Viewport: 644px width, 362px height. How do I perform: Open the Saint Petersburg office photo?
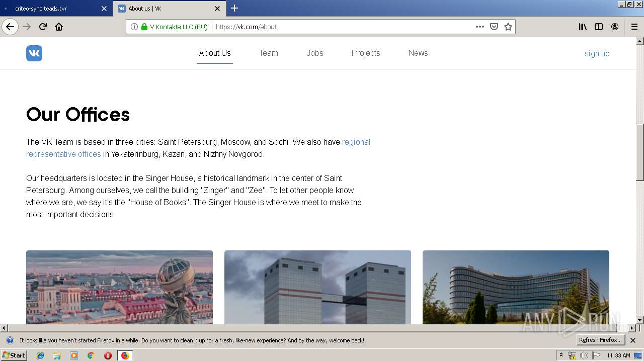(x=119, y=288)
